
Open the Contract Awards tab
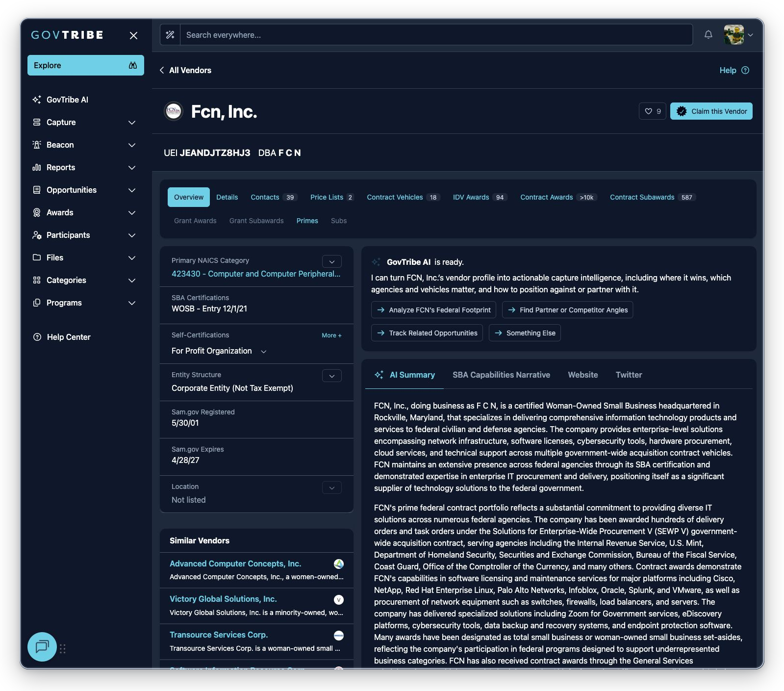tap(558, 197)
